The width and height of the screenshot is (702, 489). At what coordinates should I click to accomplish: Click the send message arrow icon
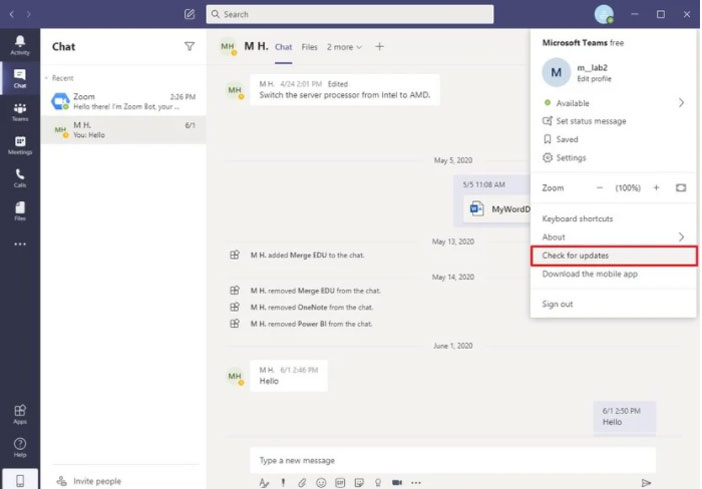coord(646,482)
